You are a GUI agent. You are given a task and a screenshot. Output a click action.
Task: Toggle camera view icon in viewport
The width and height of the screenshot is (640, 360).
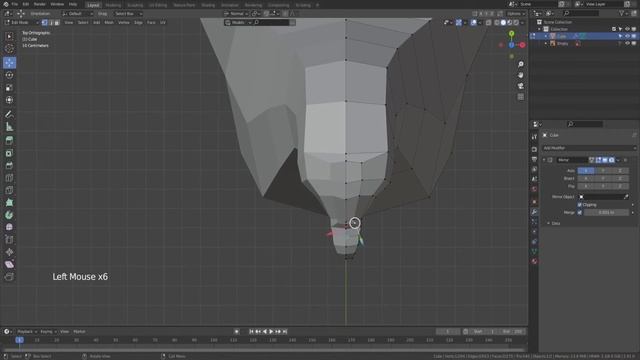pos(521,86)
